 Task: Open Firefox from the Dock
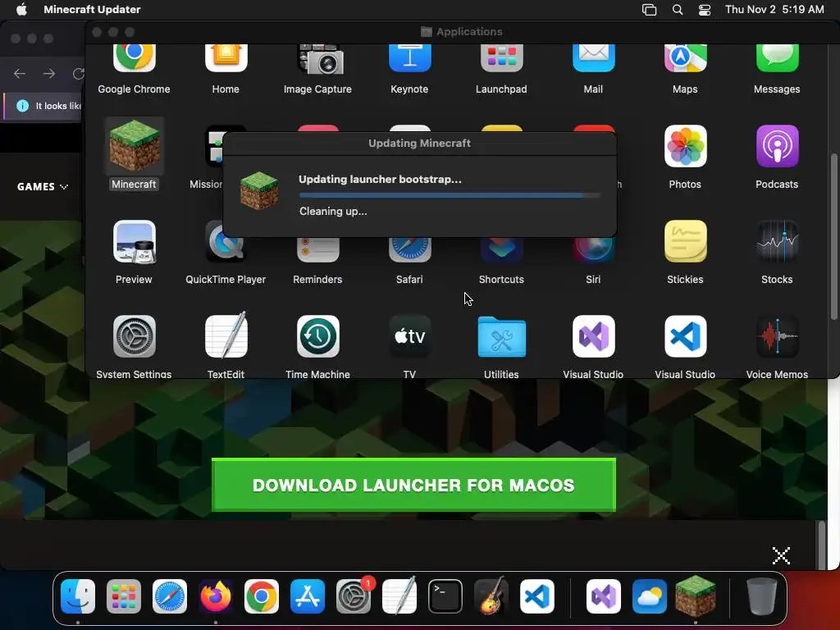click(216, 596)
